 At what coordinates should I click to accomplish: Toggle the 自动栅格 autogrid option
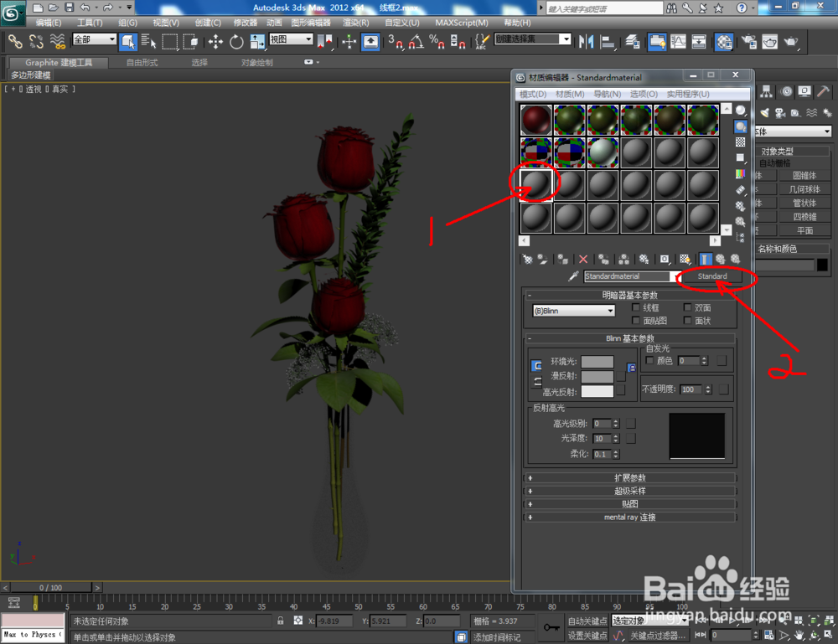click(774, 162)
